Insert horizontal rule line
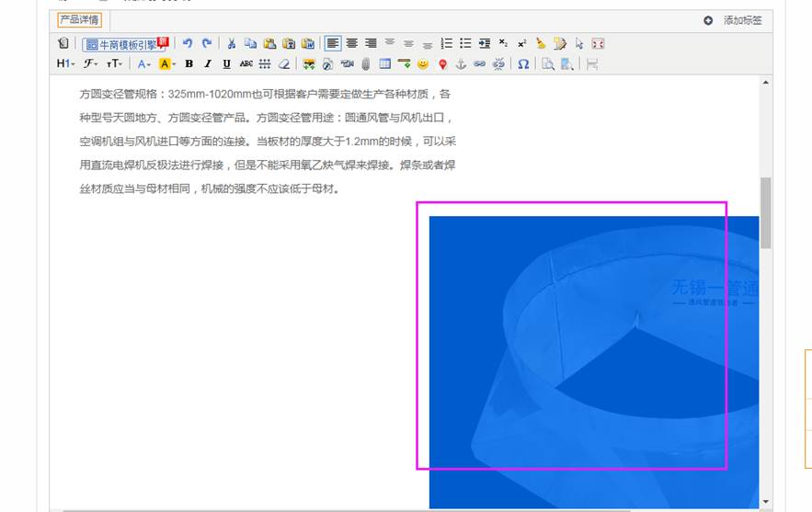812x512 pixels. click(404, 63)
